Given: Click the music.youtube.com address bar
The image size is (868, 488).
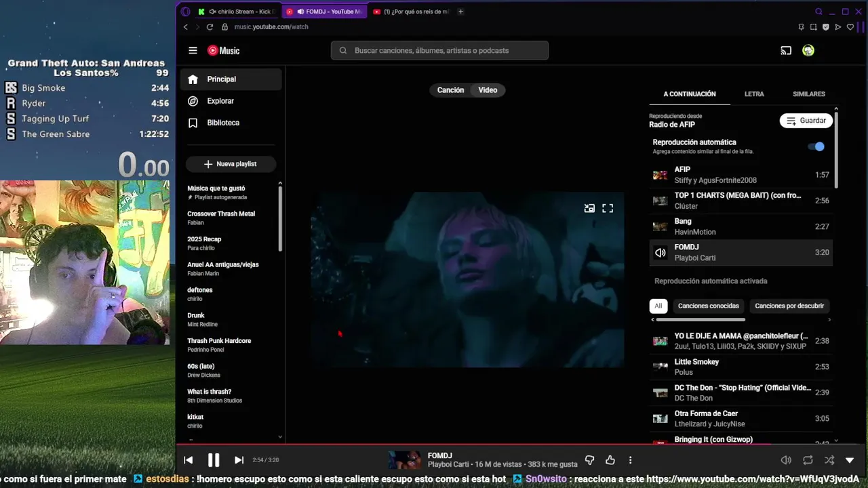Looking at the screenshot, I should pos(271,27).
